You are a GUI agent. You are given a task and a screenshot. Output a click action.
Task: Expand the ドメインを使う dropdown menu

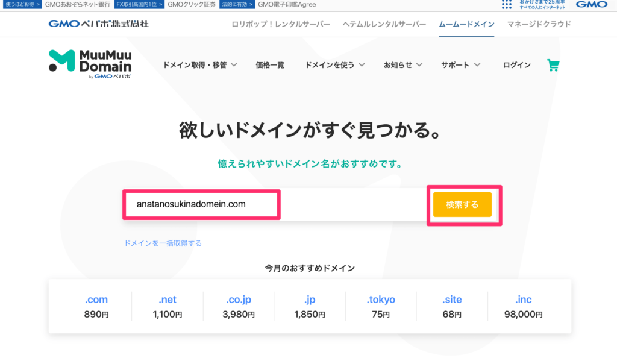334,65
